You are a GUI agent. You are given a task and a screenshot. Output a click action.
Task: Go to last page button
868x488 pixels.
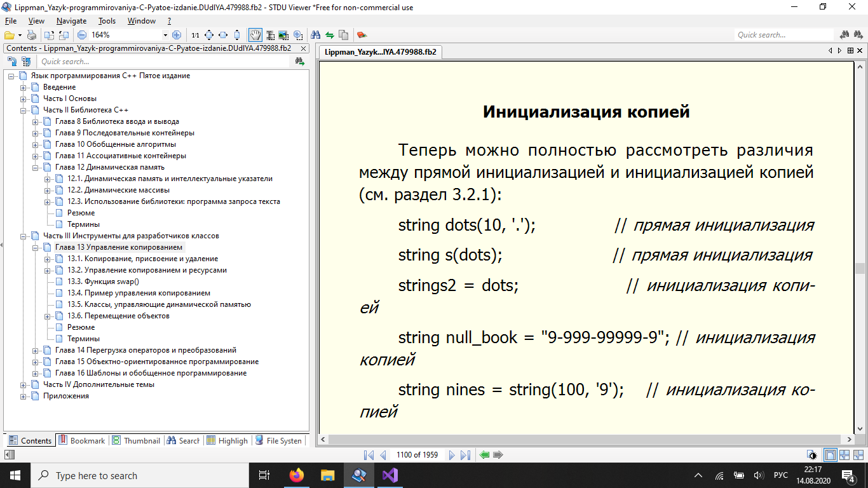465,455
